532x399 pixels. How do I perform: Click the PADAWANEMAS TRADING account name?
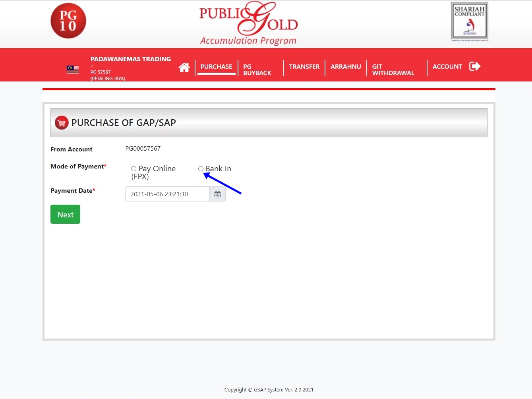tap(131, 59)
